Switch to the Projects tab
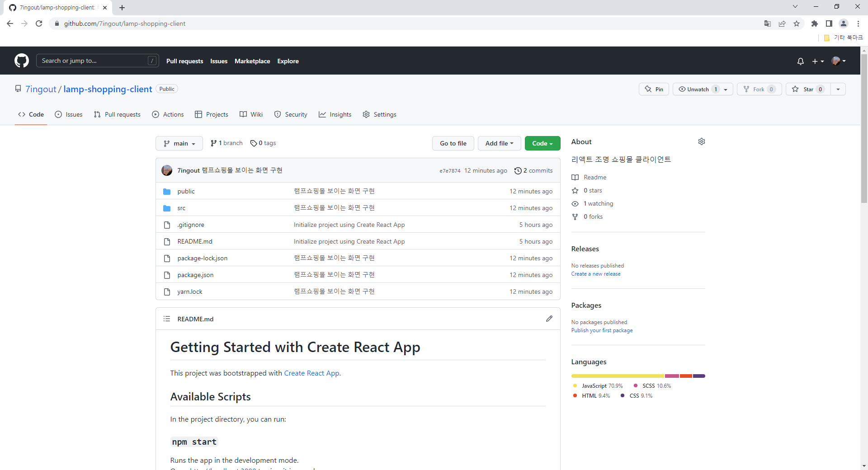 pos(211,114)
